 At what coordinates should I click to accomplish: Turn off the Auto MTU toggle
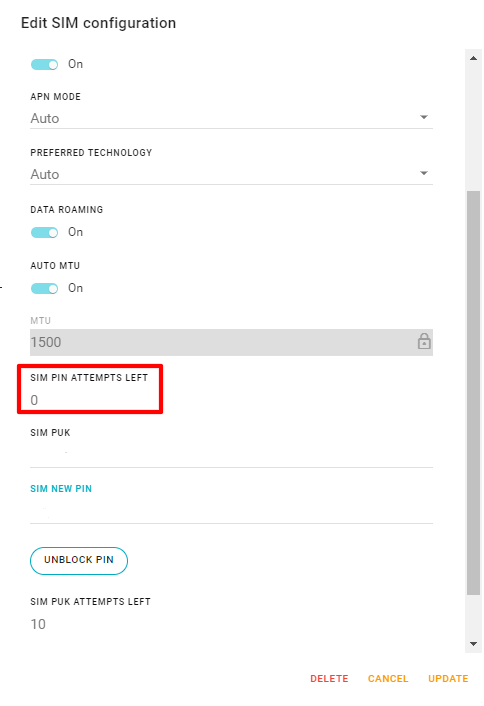44,288
